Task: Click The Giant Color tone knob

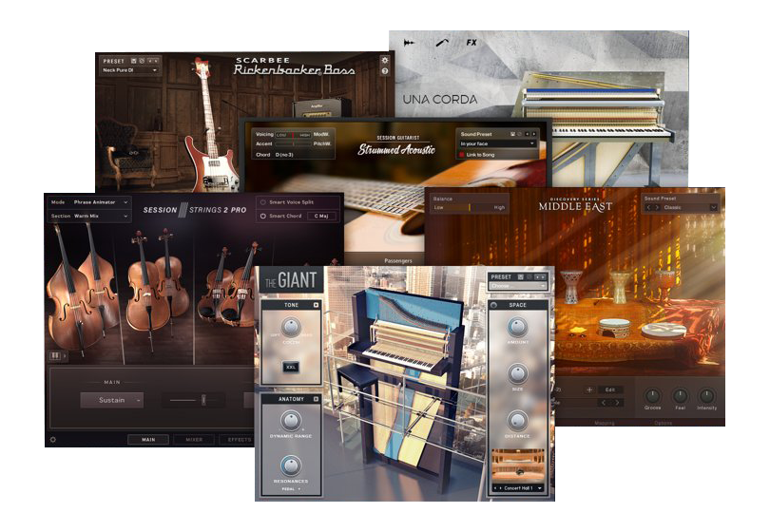Action: 291,327
